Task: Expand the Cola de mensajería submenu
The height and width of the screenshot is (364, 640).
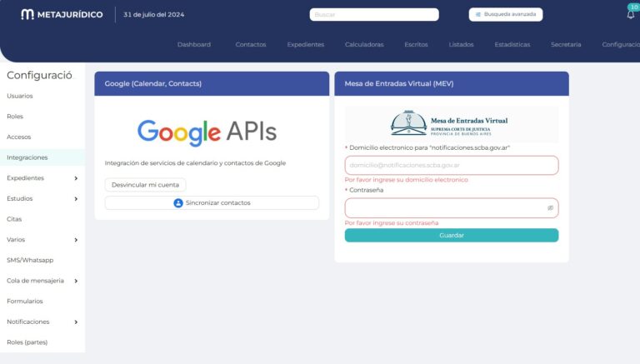Action: pyautogui.click(x=76, y=282)
